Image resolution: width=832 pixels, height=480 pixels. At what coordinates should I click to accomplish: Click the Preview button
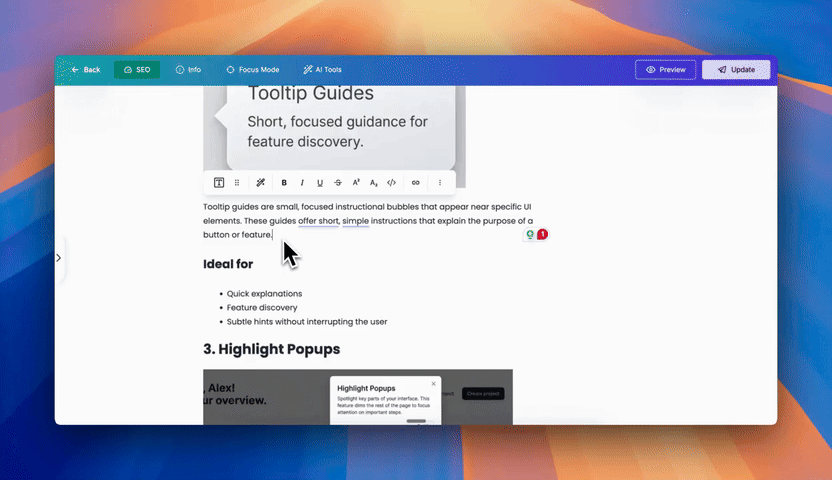(x=665, y=69)
